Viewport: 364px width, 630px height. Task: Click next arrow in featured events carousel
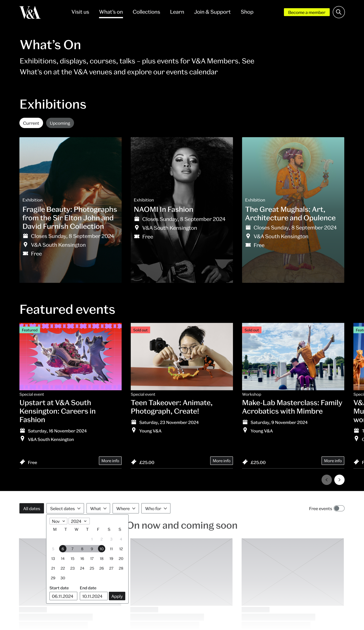click(339, 480)
